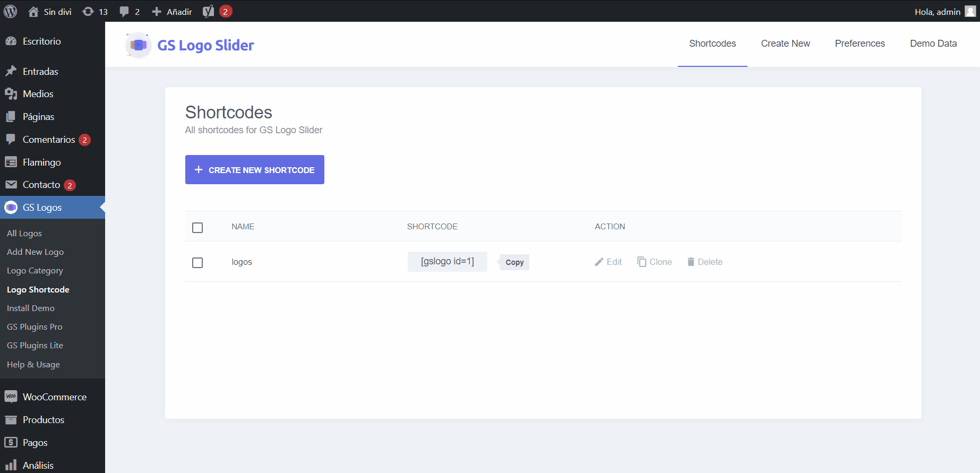The width and height of the screenshot is (980, 473).
Task: Open the updates icon showing 13
Action: tap(88, 11)
